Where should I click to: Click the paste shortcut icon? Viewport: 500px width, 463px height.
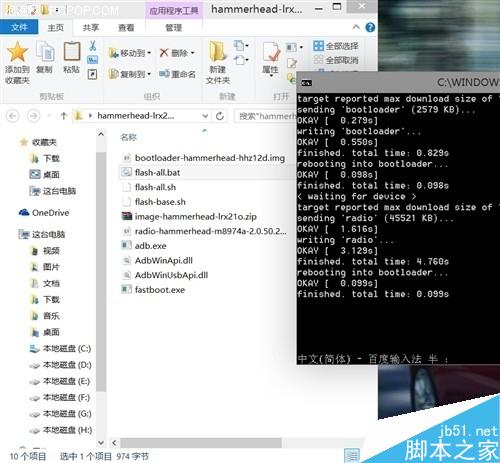[92, 74]
